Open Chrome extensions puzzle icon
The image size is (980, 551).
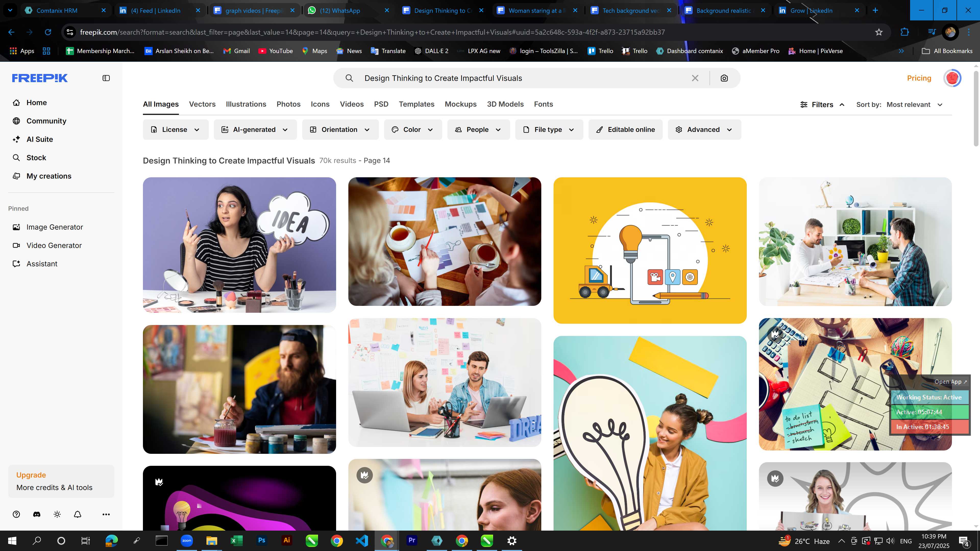pyautogui.click(x=905, y=32)
